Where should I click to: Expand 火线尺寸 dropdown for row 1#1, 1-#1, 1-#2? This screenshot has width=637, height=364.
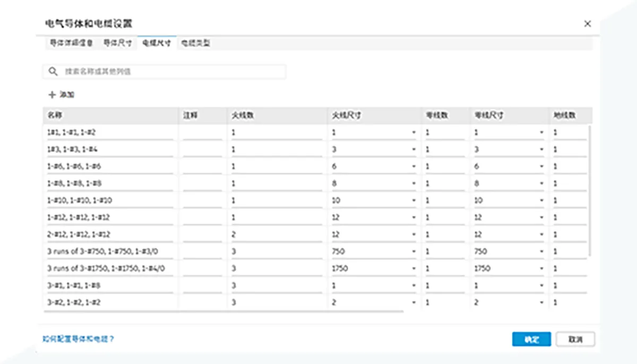[x=414, y=133]
